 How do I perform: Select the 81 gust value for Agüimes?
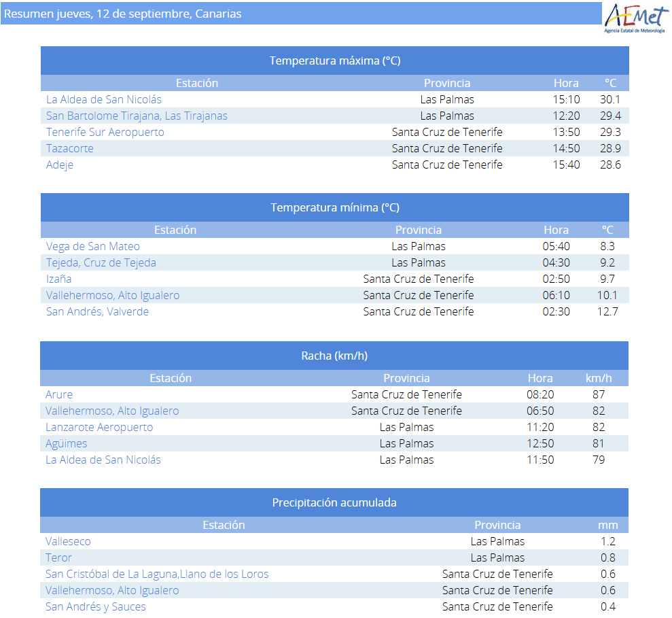click(599, 443)
